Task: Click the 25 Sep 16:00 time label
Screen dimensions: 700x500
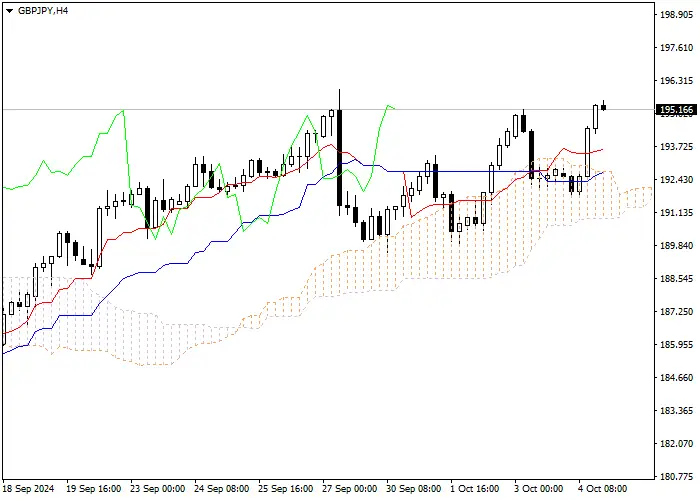Action: pos(286,489)
